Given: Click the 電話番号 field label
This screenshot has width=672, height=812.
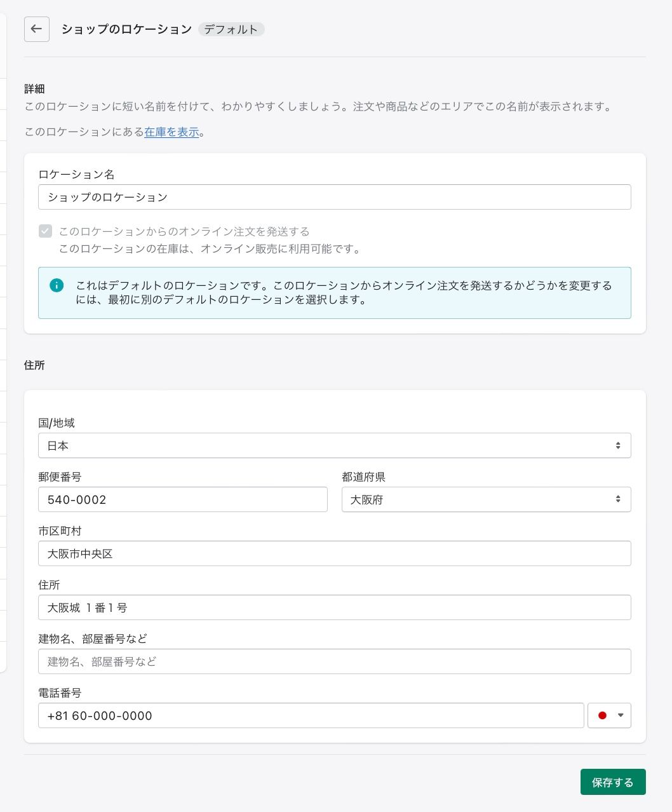Looking at the screenshot, I should [60, 693].
